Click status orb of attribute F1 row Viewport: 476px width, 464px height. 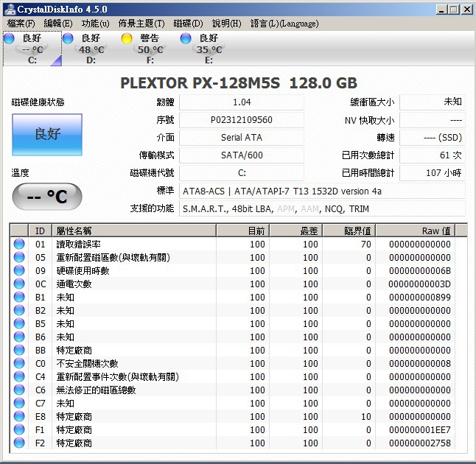tap(19, 429)
